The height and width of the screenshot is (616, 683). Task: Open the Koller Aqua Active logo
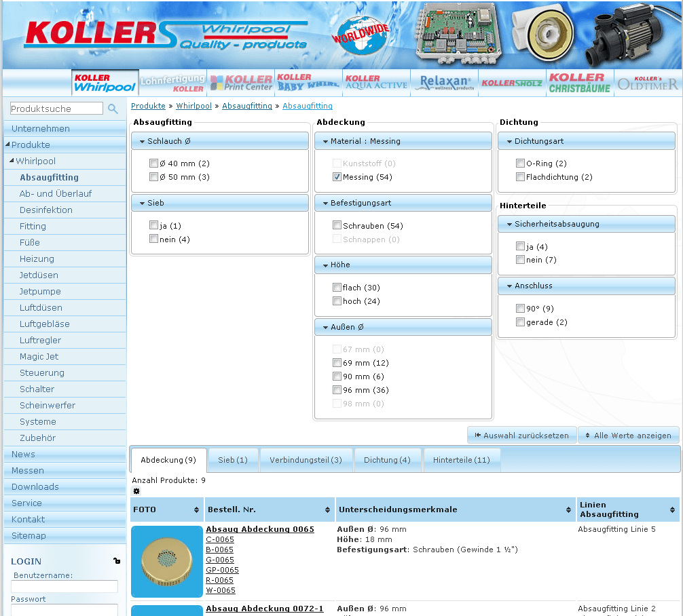point(376,83)
